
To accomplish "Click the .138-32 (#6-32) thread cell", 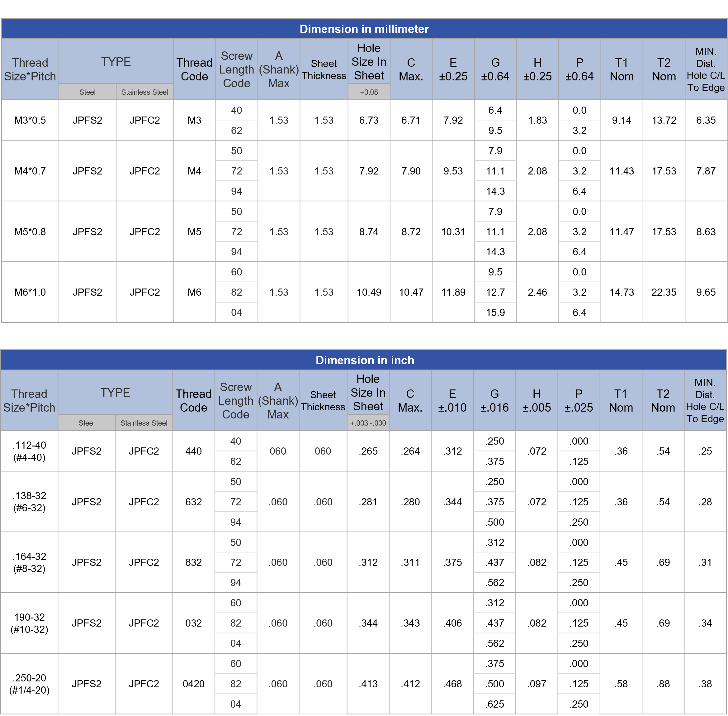I will pos(29,502).
